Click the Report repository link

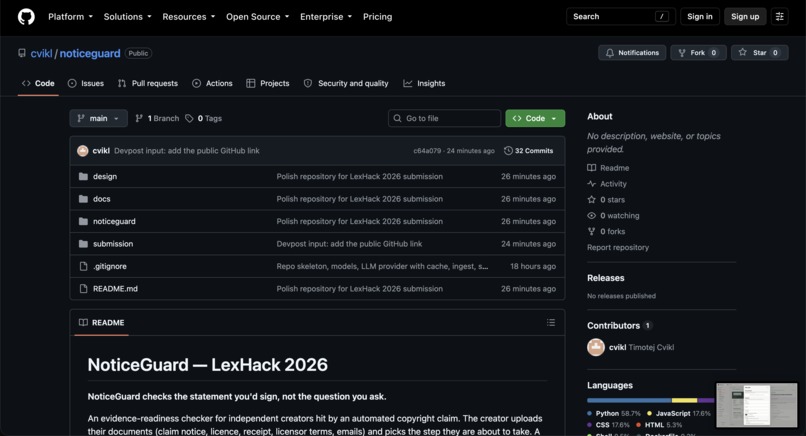point(618,247)
